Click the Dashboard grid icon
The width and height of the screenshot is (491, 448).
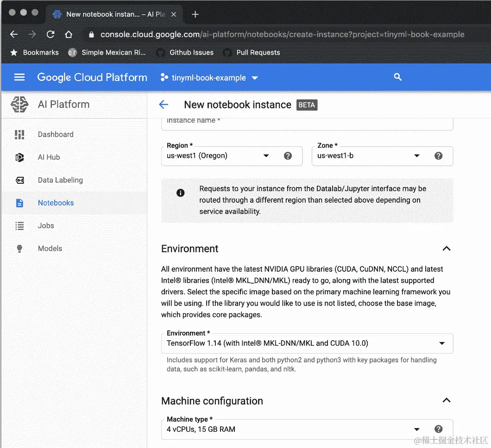point(19,135)
